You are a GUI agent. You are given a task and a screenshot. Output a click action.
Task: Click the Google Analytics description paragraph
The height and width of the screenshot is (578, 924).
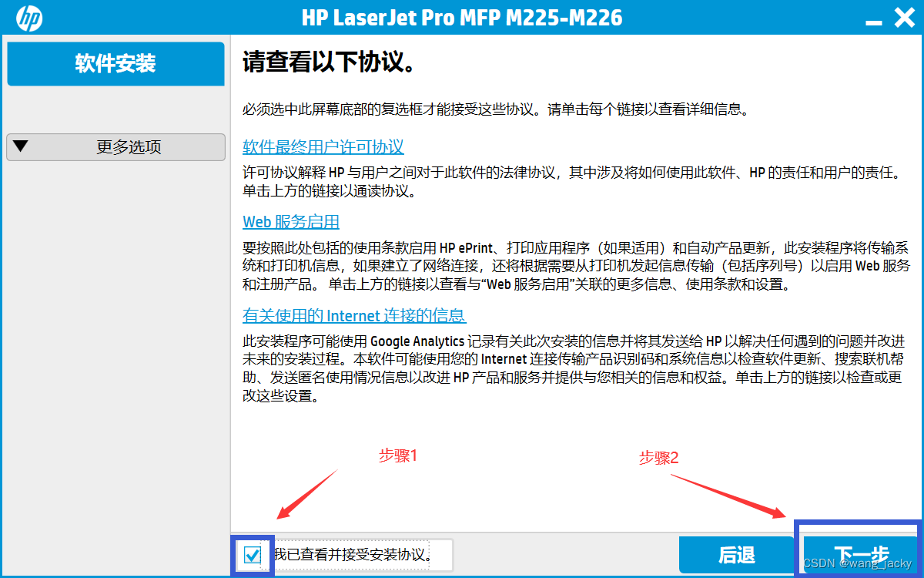click(574, 368)
